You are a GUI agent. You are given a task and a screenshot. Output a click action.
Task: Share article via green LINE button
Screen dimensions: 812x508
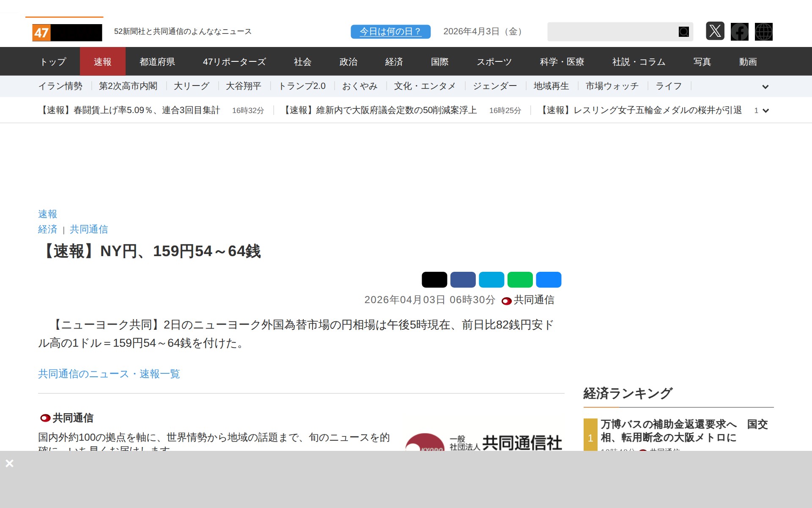tap(520, 280)
